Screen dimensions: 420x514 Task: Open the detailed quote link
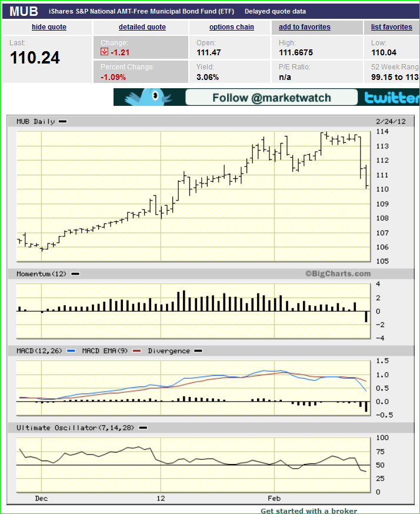[142, 27]
